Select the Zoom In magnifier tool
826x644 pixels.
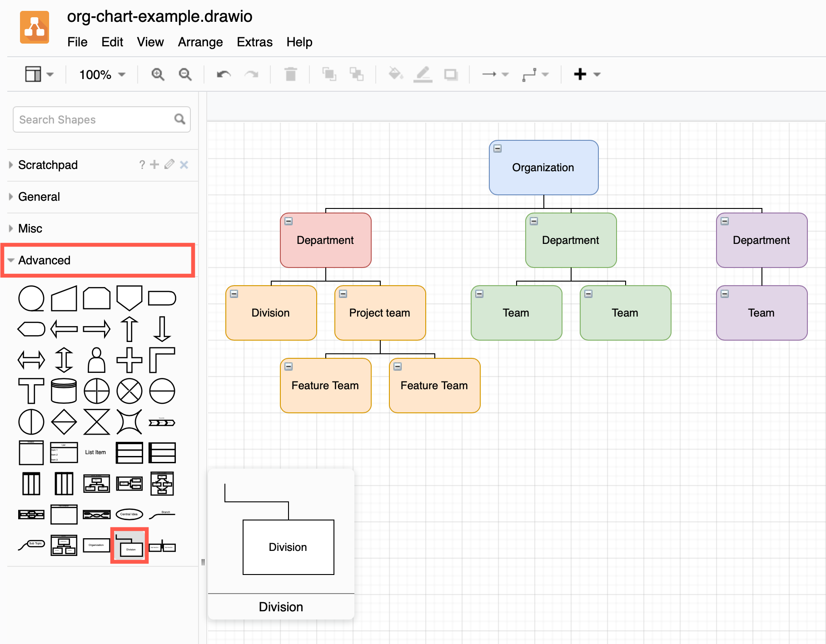pyautogui.click(x=158, y=74)
